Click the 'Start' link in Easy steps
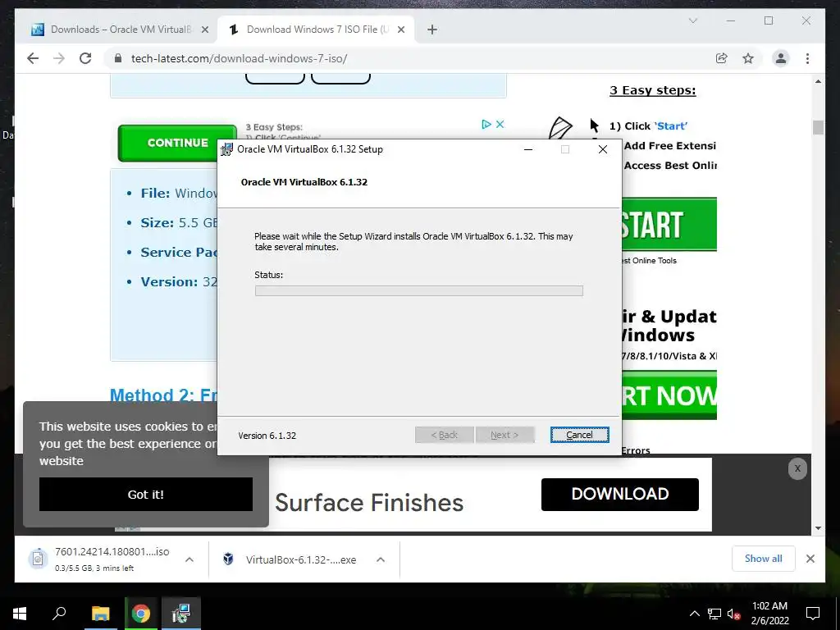This screenshot has height=630, width=840. tap(671, 126)
